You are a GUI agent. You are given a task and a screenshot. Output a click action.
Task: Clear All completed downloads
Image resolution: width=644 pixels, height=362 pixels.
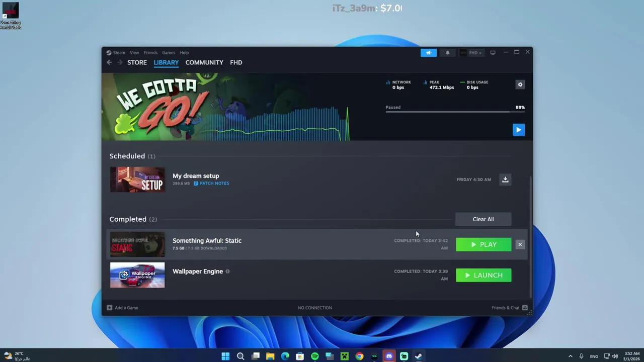click(483, 219)
